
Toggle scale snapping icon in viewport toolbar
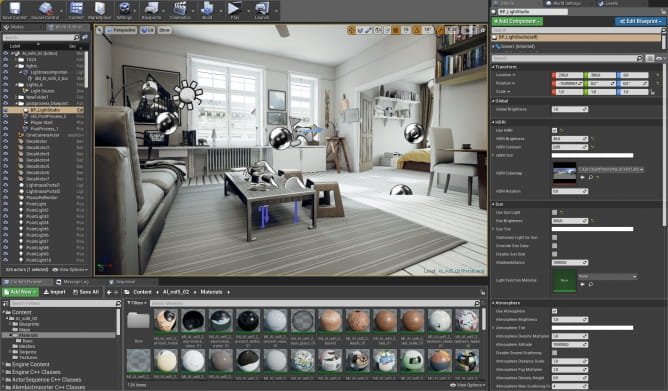point(441,30)
